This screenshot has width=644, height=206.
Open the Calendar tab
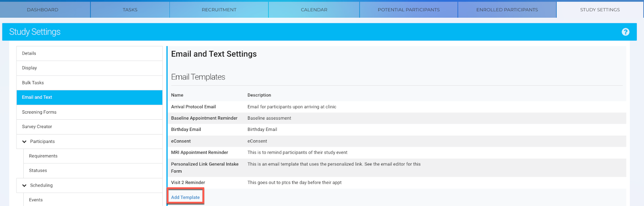click(x=314, y=10)
